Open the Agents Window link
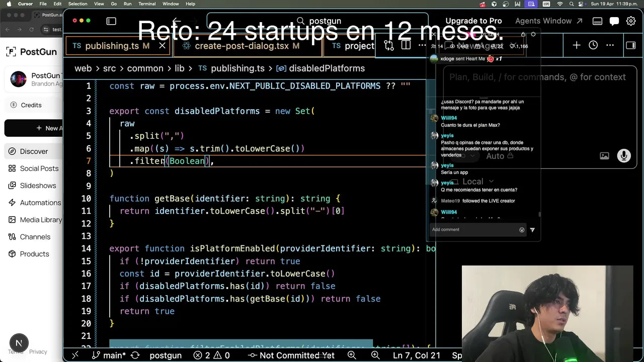Image resolution: width=644 pixels, height=362 pixels. click(548, 21)
